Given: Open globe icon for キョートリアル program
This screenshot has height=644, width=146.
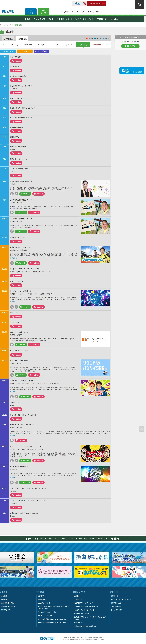Looking at the screenshot, I should tap(12, 461).
